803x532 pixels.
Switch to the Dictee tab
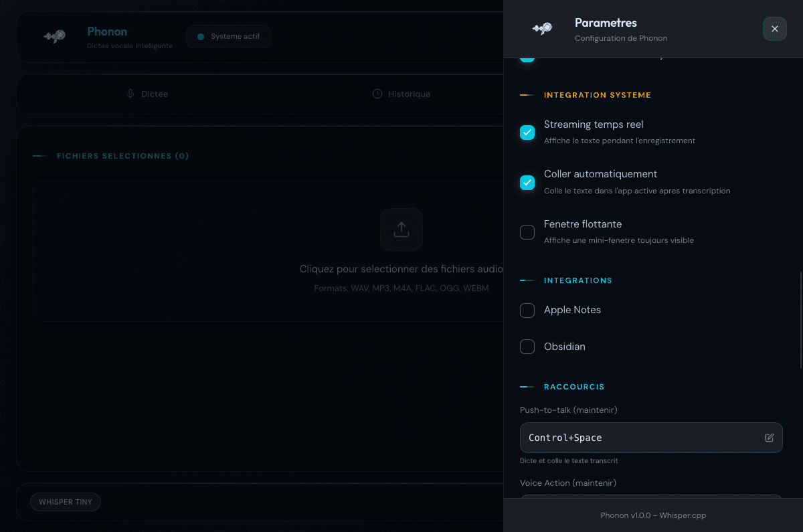tap(148, 94)
